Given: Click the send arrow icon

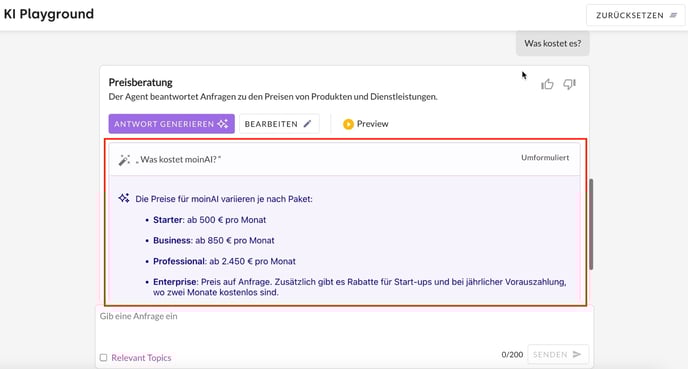Looking at the screenshot, I should click(x=577, y=354).
